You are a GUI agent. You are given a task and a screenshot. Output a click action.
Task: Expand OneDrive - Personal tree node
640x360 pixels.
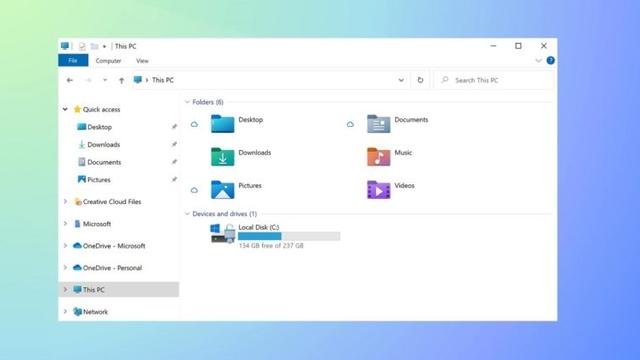(65, 267)
